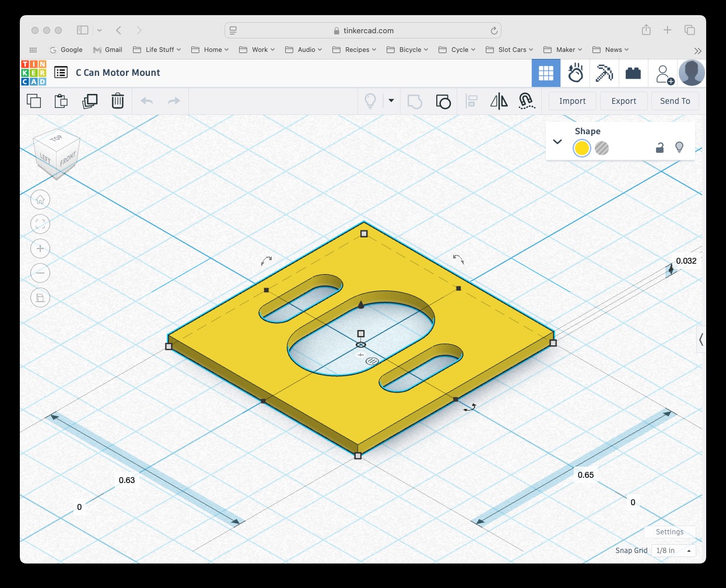Click the Duplicate and repeat icon

pos(90,101)
